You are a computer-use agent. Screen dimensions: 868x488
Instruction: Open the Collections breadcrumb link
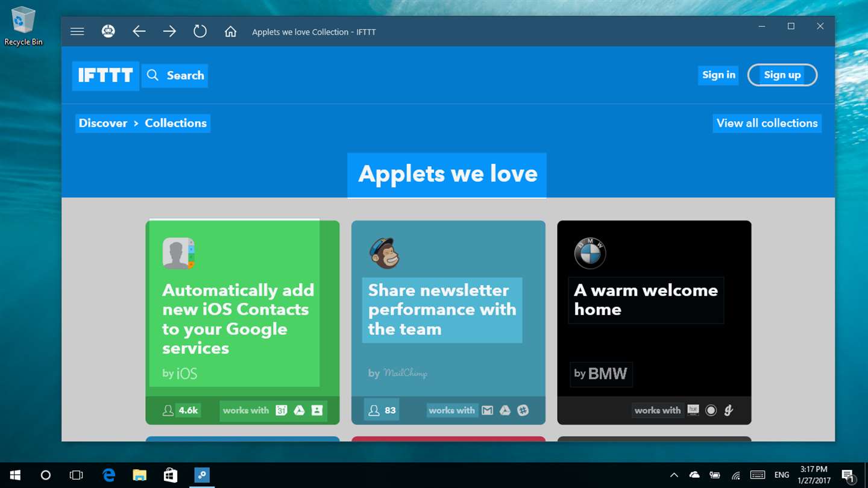coord(175,123)
